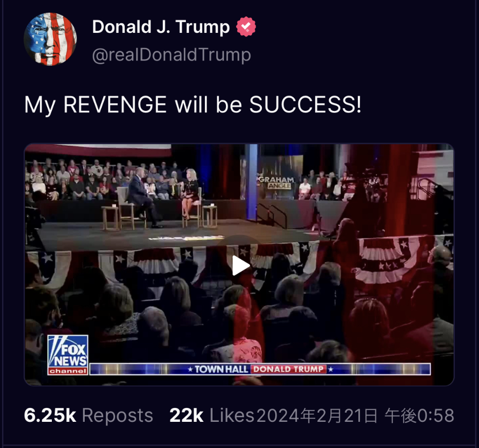Click the 午後0:58 time stamp
Image resolution: width=479 pixels, height=448 pixels.
pyautogui.click(x=419, y=416)
